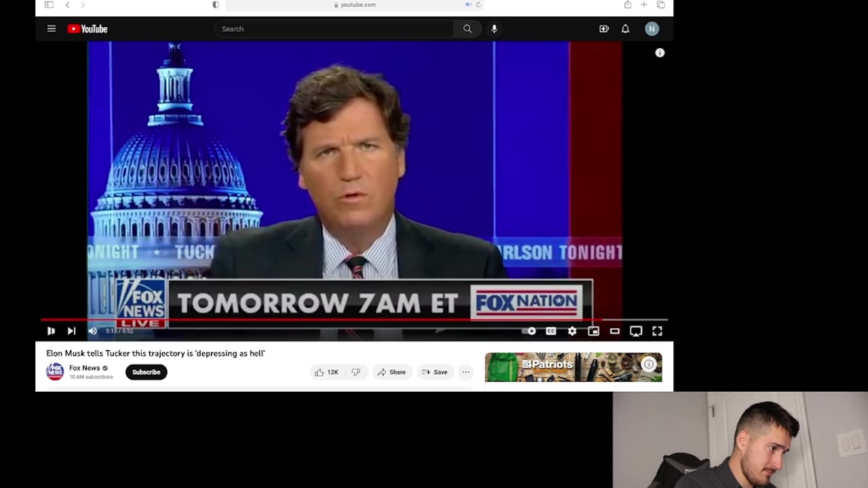Seek on the red progress bar

pos(354,319)
